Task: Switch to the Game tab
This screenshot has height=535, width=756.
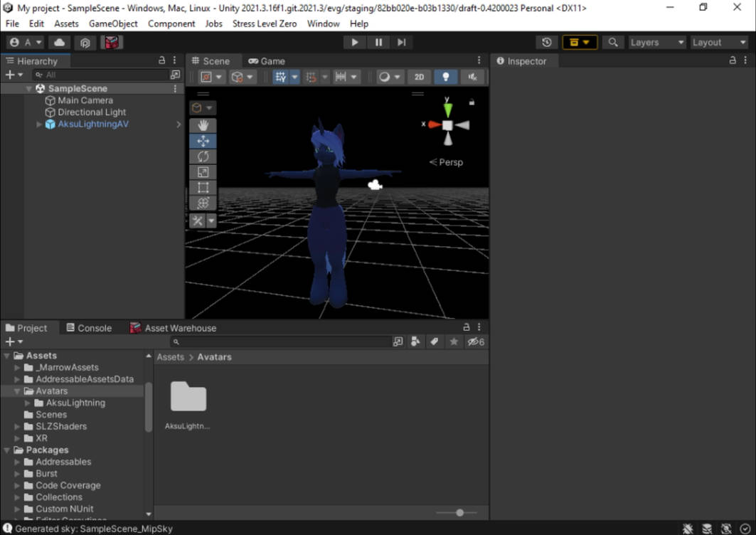Action: point(267,61)
